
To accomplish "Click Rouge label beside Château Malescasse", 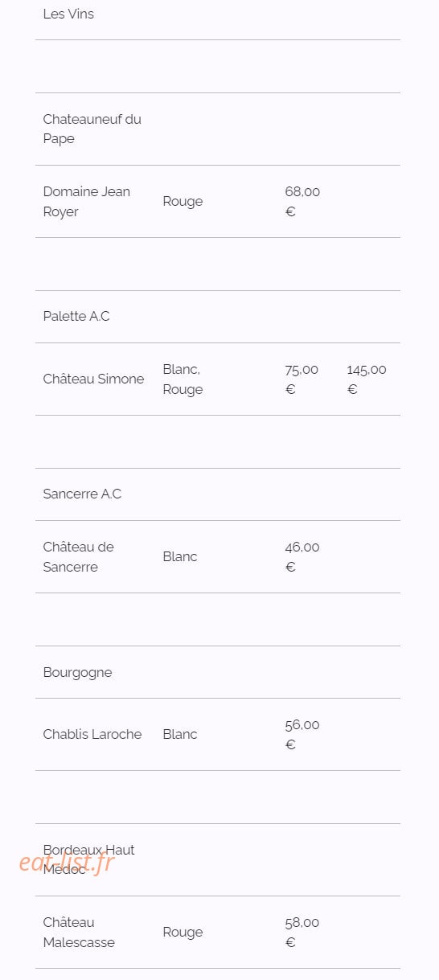I will point(183,932).
